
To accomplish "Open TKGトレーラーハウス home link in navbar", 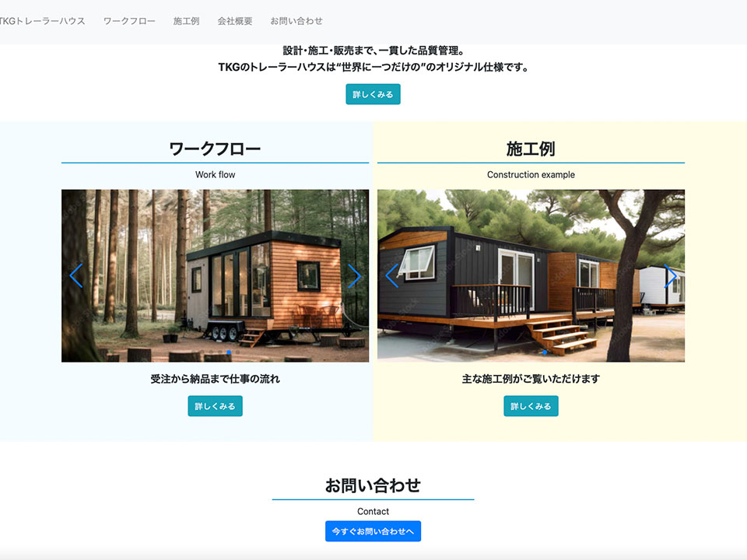I will point(42,21).
